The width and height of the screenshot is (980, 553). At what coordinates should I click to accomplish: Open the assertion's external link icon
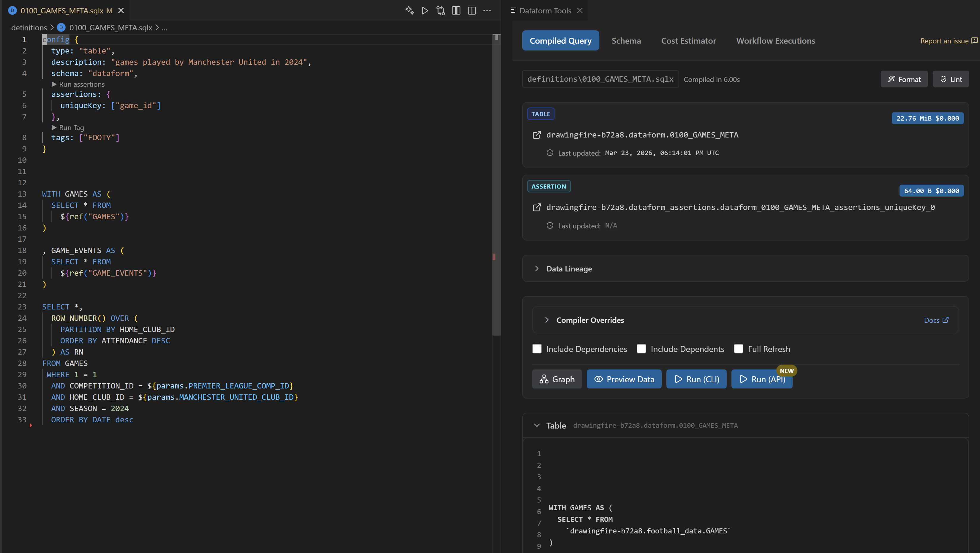tap(536, 207)
